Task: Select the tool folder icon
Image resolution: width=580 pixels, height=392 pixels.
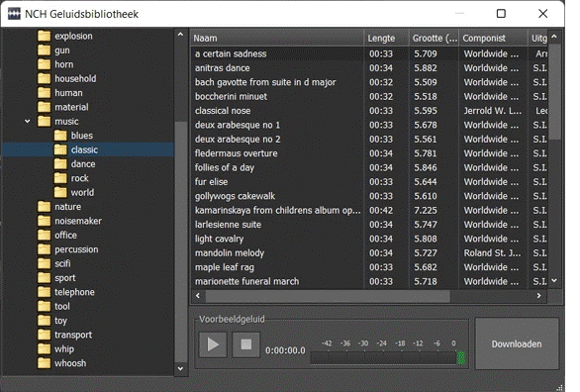Action: pos(44,306)
